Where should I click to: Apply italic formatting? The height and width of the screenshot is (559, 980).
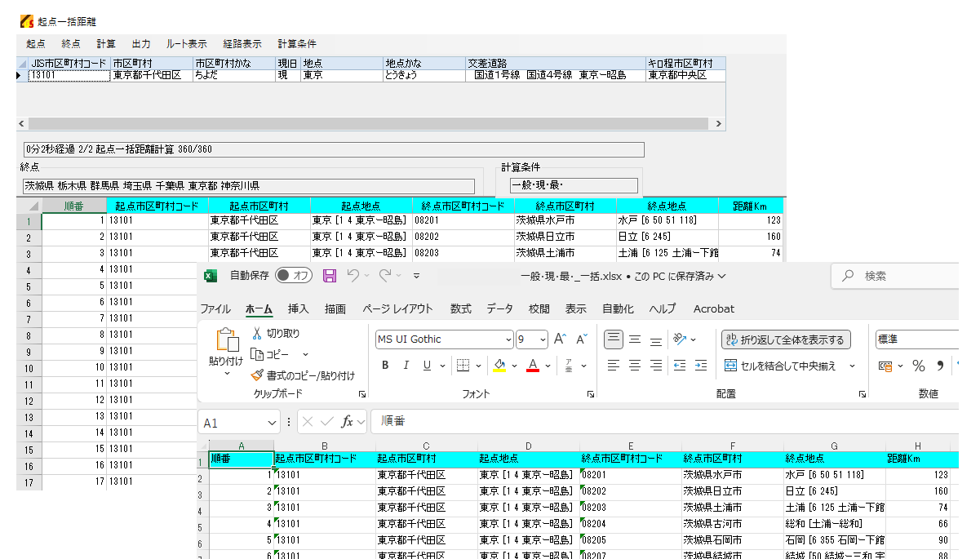(406, 366)
